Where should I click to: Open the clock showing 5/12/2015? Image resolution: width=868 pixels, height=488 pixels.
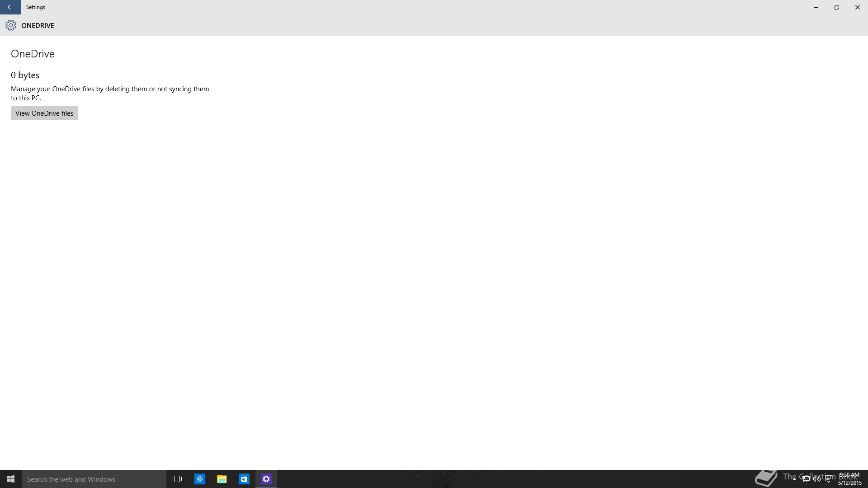click(850, 479)
